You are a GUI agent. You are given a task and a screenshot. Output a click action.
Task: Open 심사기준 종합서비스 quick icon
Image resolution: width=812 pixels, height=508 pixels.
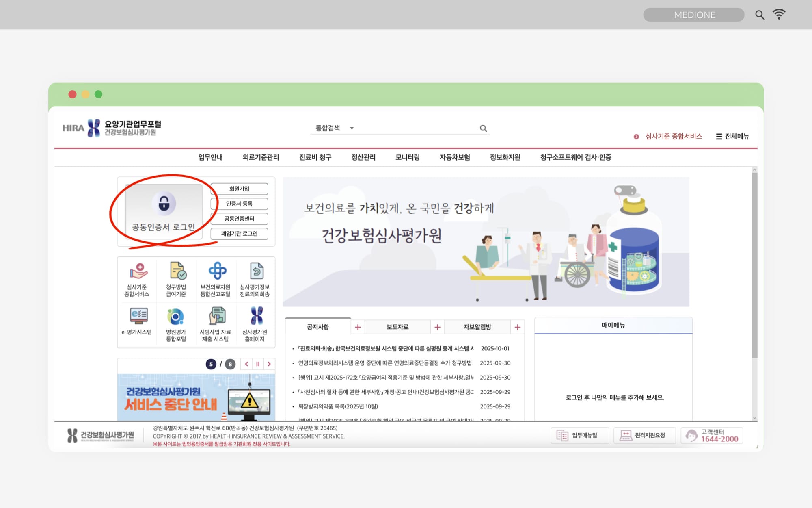(x=137, y=271)
